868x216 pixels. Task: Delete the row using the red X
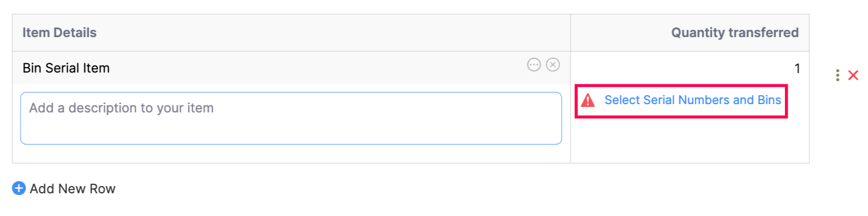click(x=853, y=75)
